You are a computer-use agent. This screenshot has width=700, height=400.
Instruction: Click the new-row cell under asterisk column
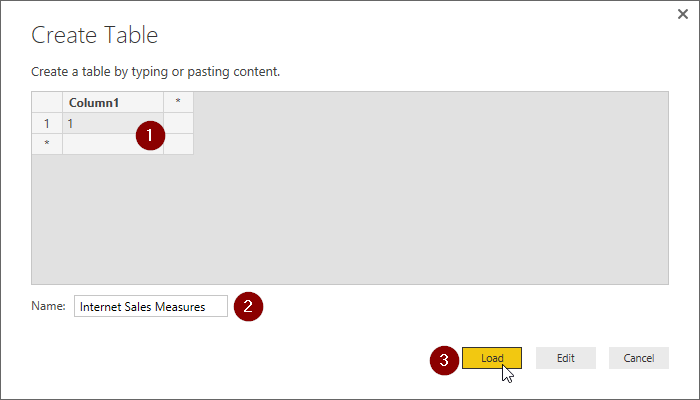[x=178, y=144]
